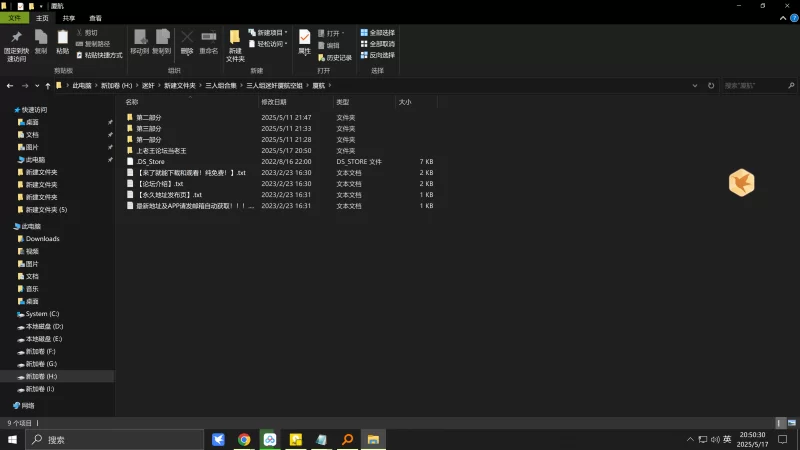This screenshot has height=450, width=800.
Task: Click the volume icon in system tray
Action: click(x=714, y=439)
